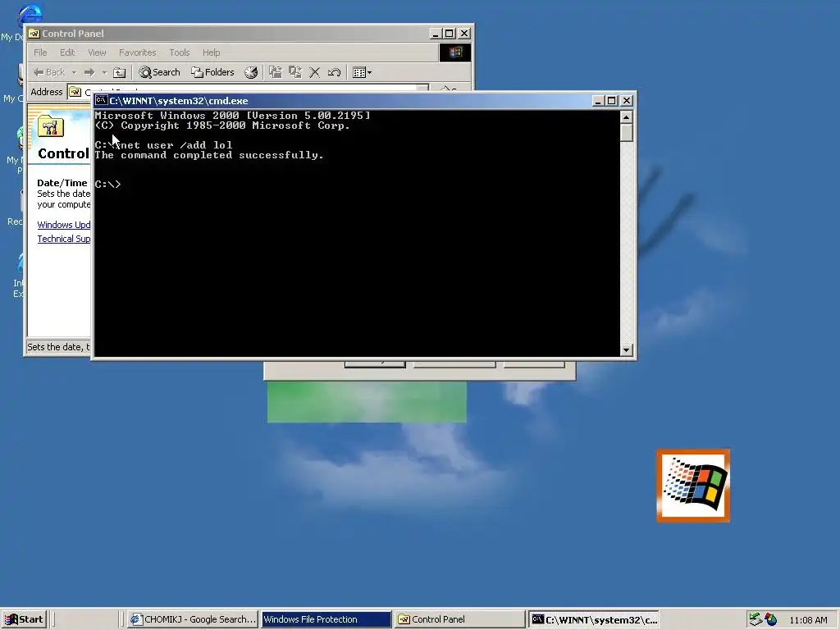Viewport: 840px width, 630px height.
Task: Click the colorful tray icon beside the clock
Action: (771, 619)
